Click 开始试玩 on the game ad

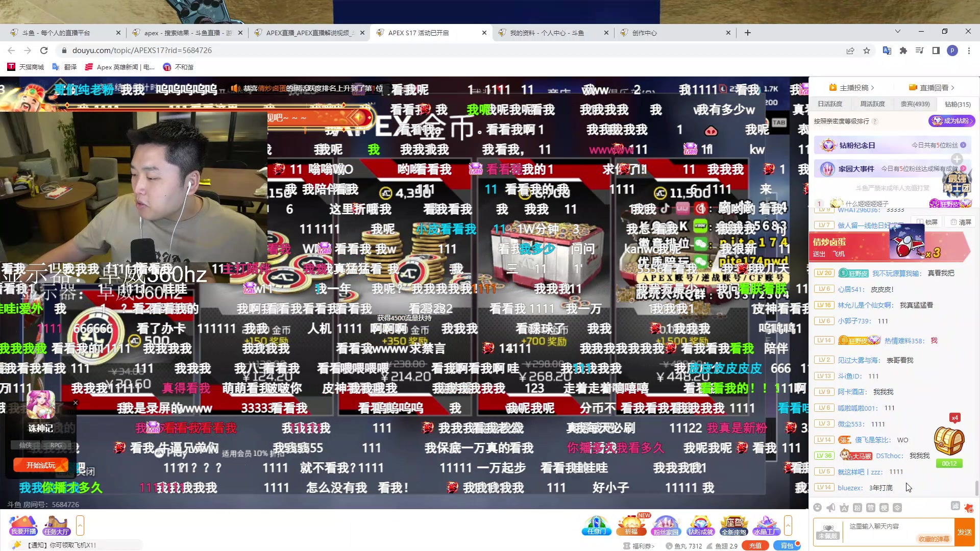tap(41, 465)
